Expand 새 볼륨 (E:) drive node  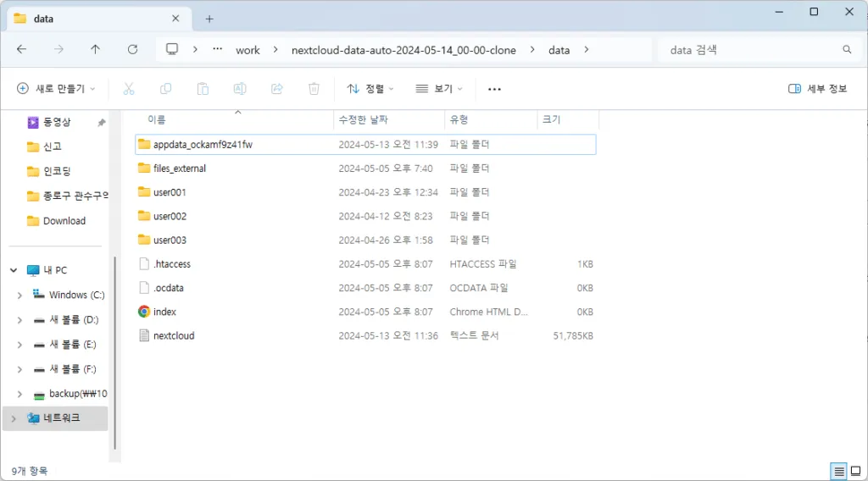(x=20, y=345)
